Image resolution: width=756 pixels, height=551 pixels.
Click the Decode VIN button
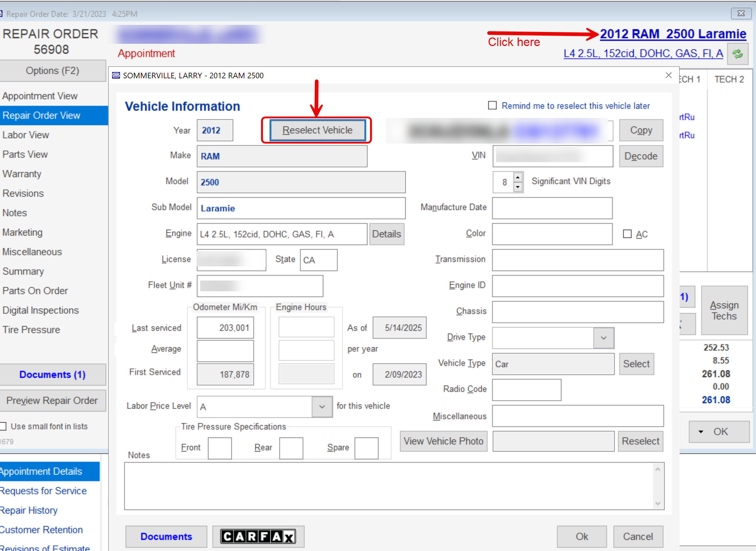(x=641, y=156)
